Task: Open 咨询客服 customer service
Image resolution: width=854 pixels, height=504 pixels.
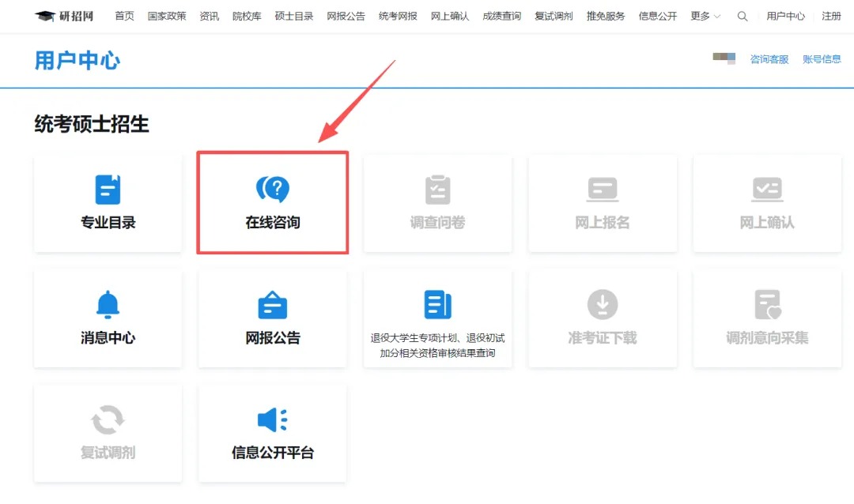Action: click(768, 58)
